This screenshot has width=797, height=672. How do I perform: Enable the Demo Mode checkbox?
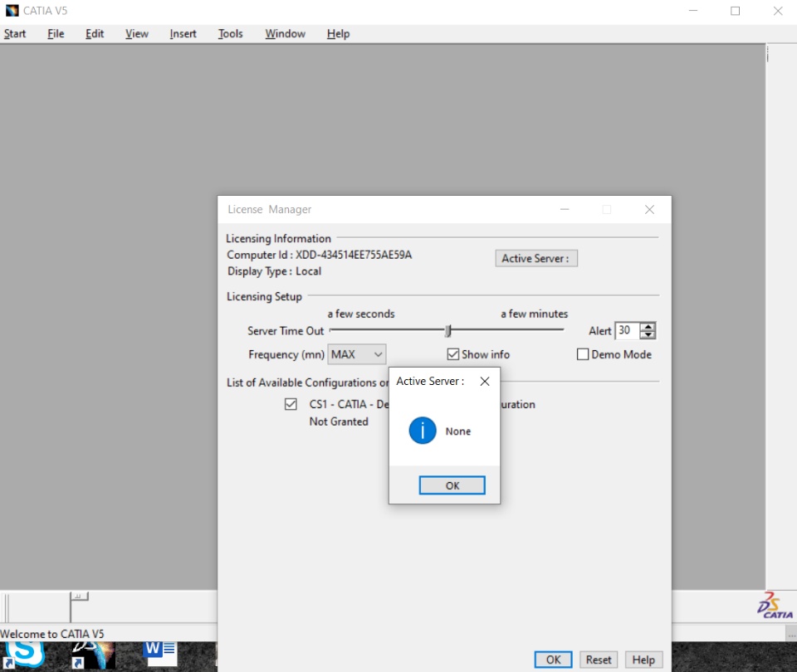583,354
